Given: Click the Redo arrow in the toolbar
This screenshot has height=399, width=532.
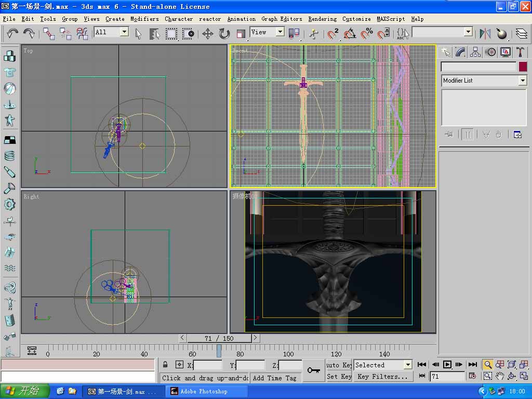Looking at the screenshot, I should pos(29,34).
